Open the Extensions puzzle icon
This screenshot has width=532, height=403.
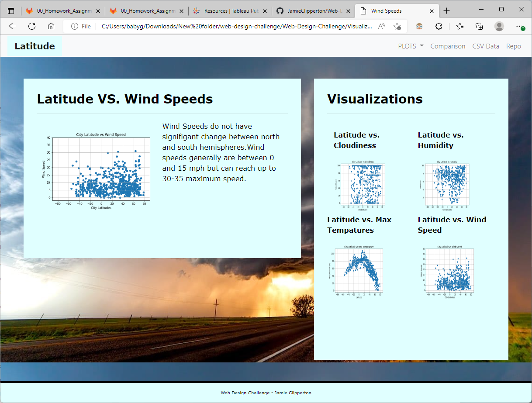tap(438, 26)
